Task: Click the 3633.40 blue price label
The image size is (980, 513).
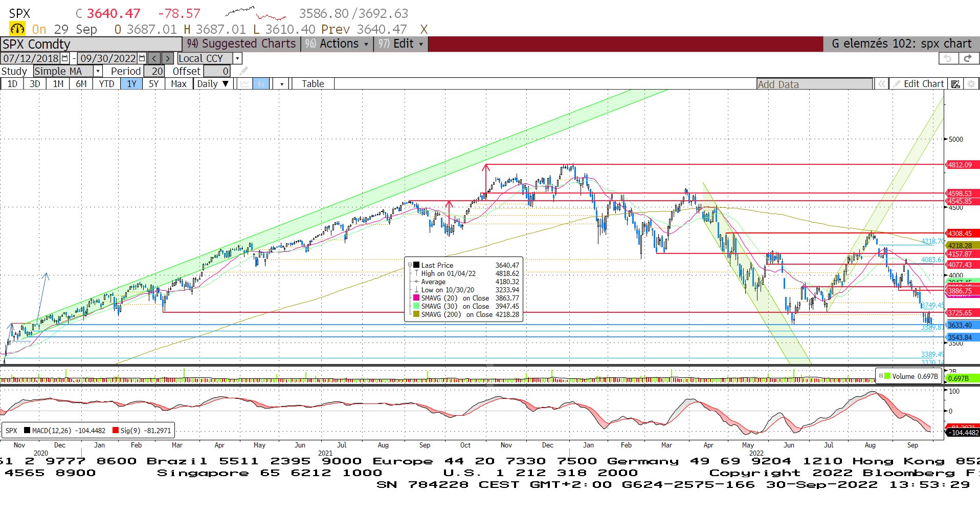Action: click(x=963, y=325)
